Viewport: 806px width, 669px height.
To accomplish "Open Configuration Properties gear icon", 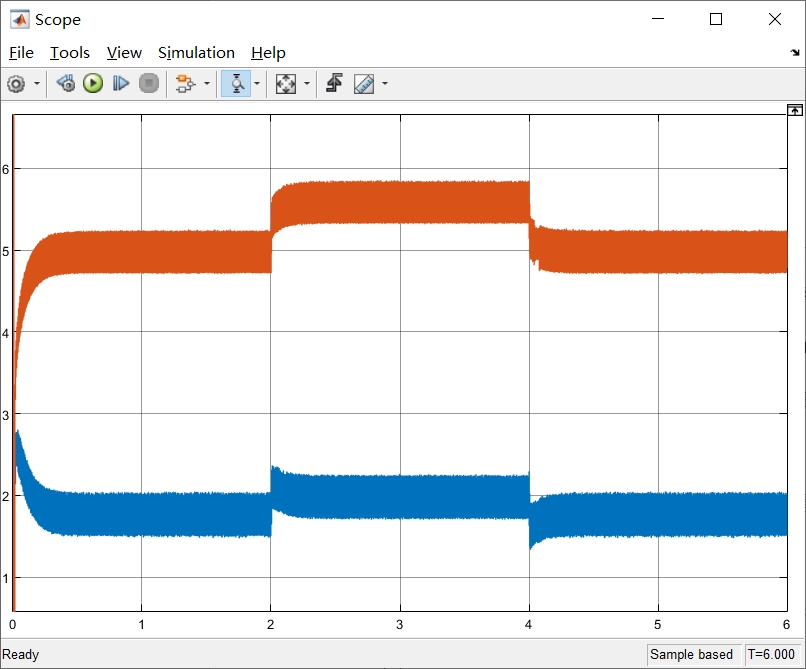I will 16,83.
